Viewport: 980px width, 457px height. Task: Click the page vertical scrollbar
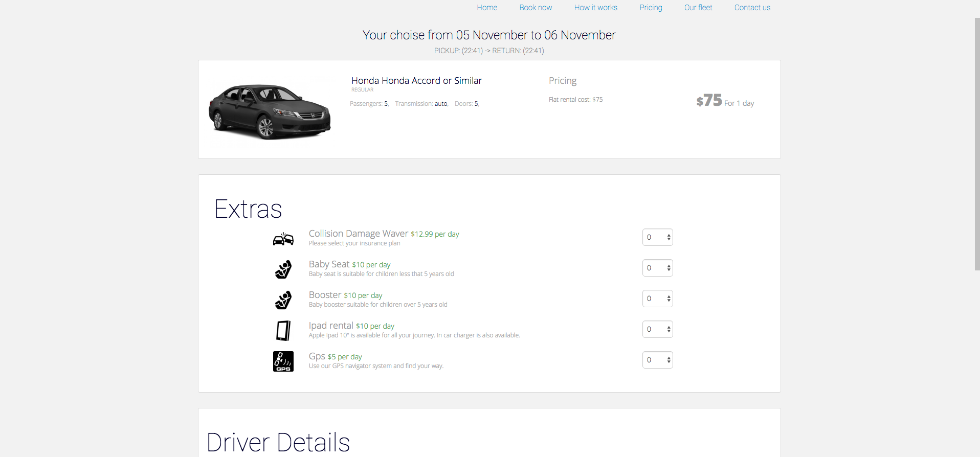coord(977,144)
